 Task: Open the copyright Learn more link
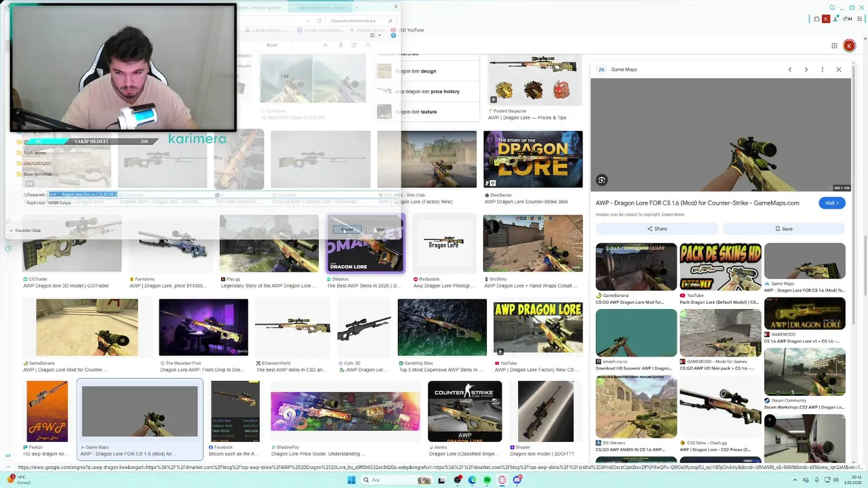click(673, 214)
